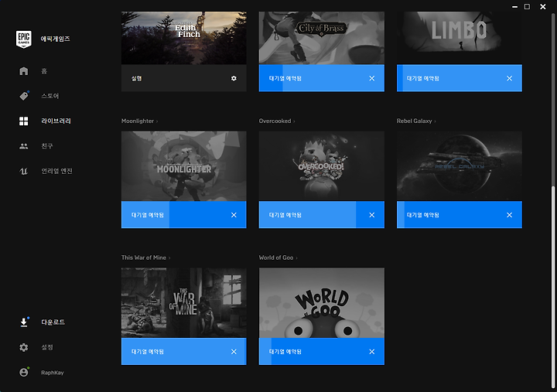
Task: Go to the 스토어 menu item
Action: 50,96
